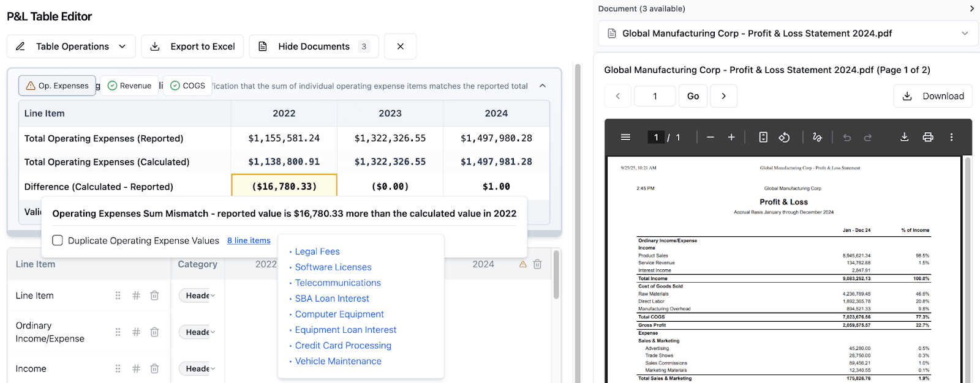Click the undo arrow in PDF toolbar
Image resolution: width=980 pixels, height=383 pixels.
[x=847, y=138]
